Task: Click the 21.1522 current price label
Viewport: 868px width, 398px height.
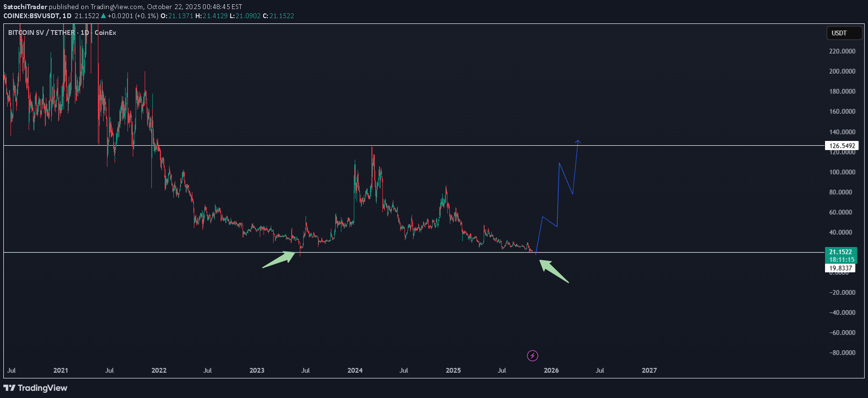Action: click(841, 252)
